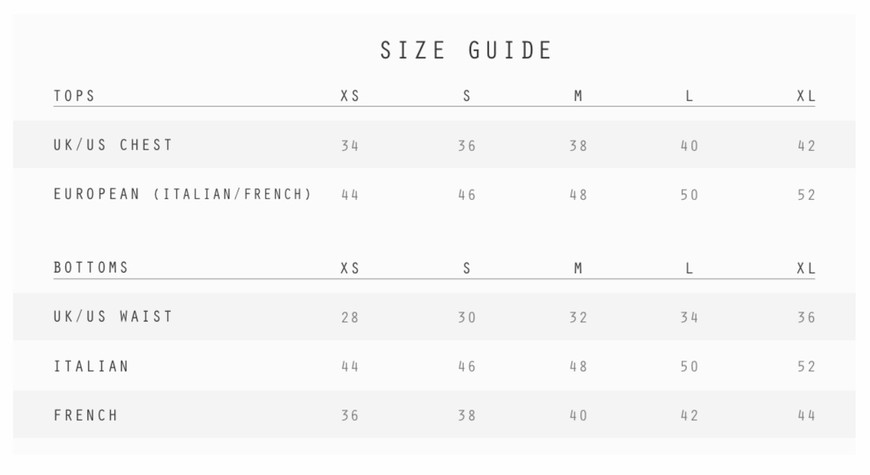This screenshot has height=475, width=870.
Task: Click Italian bottoms value 50 for L
Action: [689, 366]
